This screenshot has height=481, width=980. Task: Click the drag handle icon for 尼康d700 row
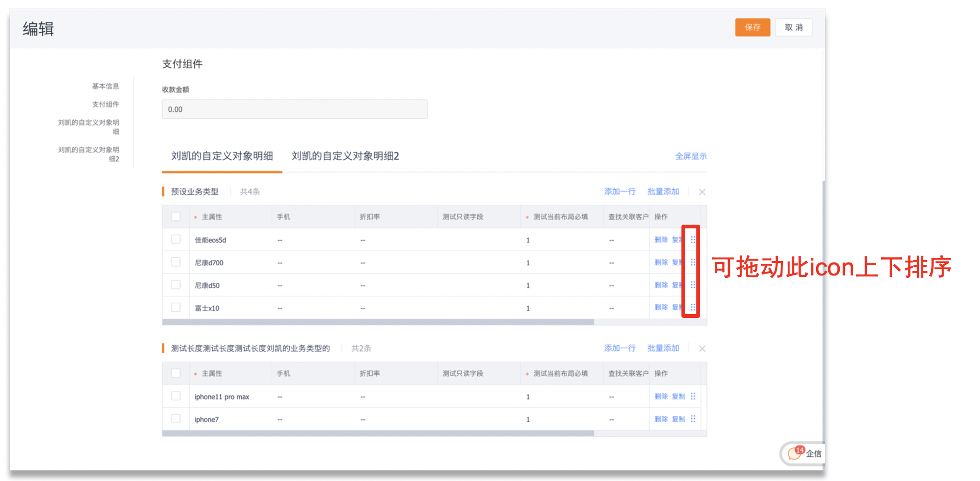pyautogui.click(x=693, y=262)
